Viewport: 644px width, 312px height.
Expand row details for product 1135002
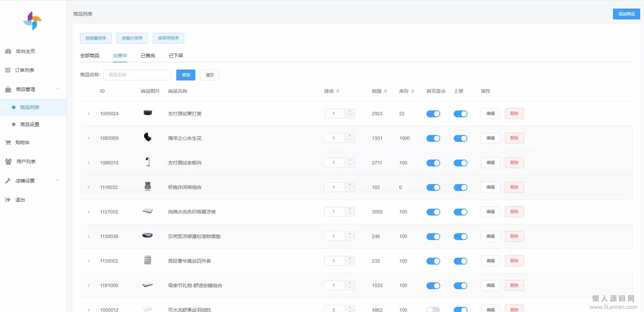coord(89,261)
